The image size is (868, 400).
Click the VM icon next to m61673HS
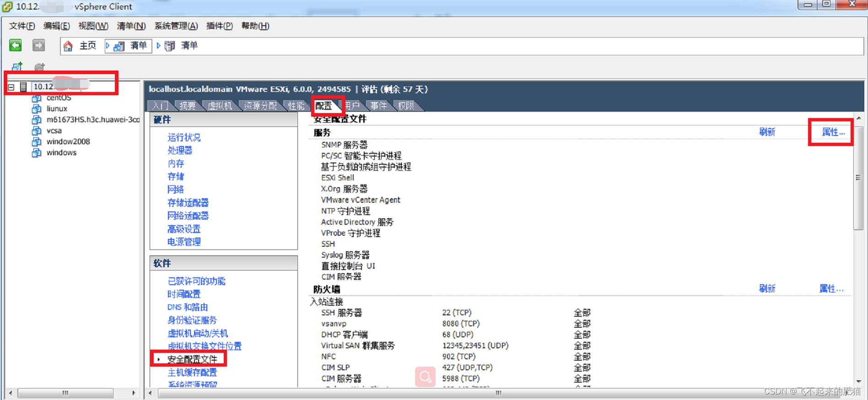[37, 120]
